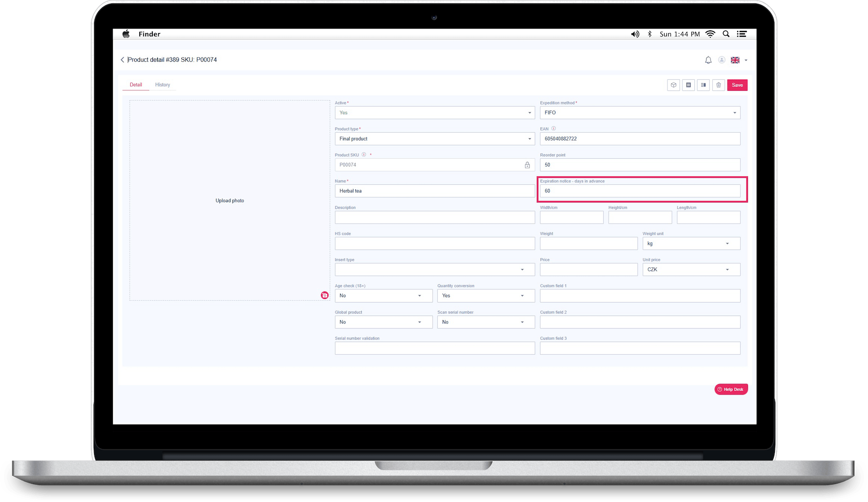Select the Detail tab
868x502 pixels.
click(136, 85)
